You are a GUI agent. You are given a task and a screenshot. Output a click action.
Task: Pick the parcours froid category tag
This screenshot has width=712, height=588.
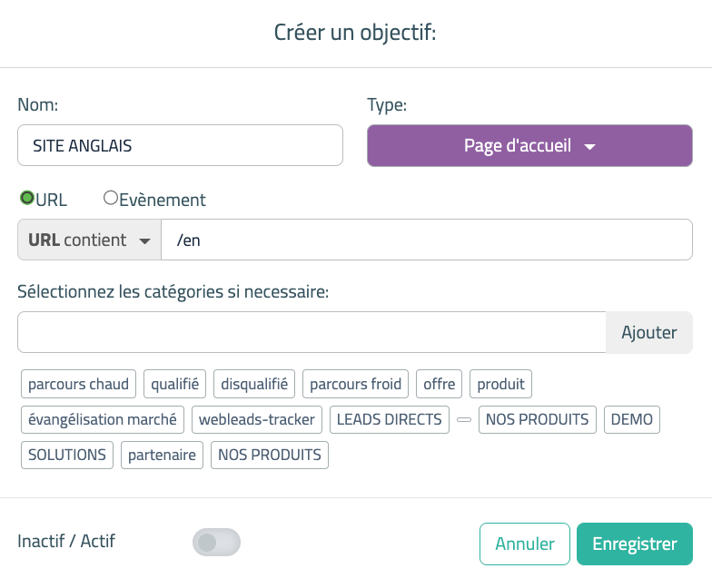tap(355, 384)
